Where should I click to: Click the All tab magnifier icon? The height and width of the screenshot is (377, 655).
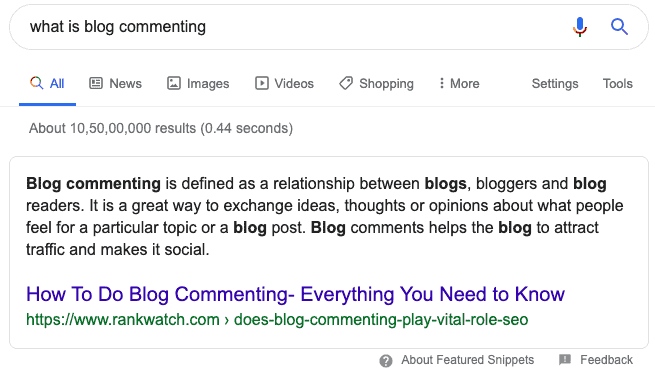[x=37, y=83]
